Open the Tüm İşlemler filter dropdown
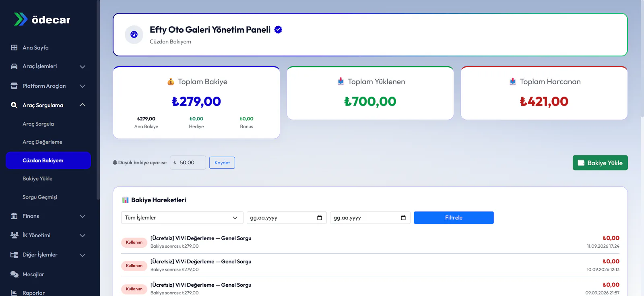Image resolution: width=644 pixels, height=296 pixels. click(x=182, y=218)
